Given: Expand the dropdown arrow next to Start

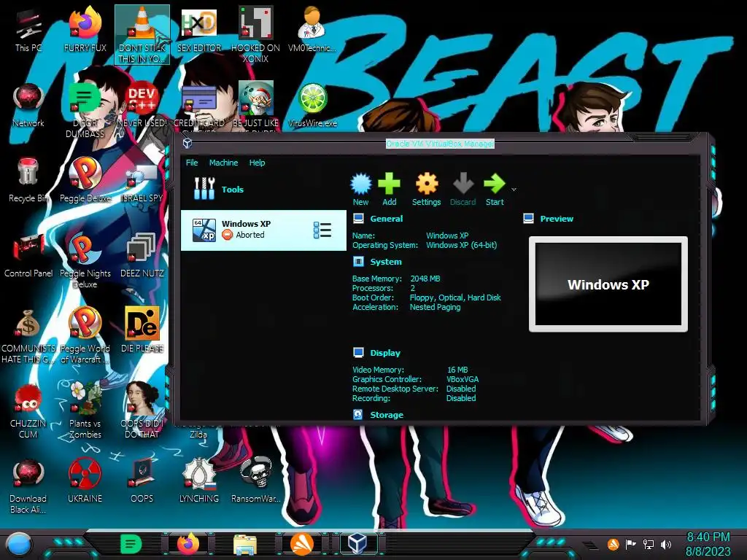Looking at the screenshot, I should pyautogui.click(x=514, y=190).
